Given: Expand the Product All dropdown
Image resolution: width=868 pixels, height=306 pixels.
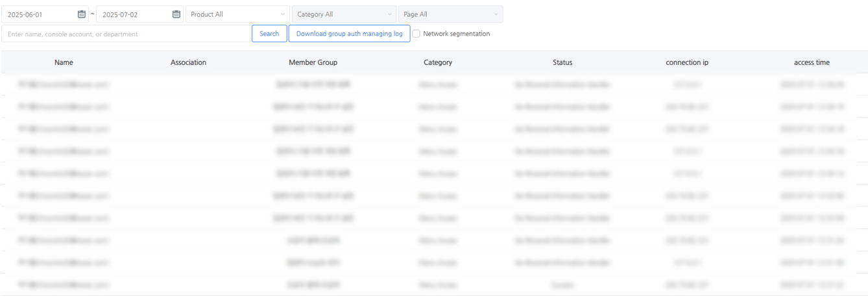Looking at the screenshot, I should pyautogui.click(x=237, y=14).
